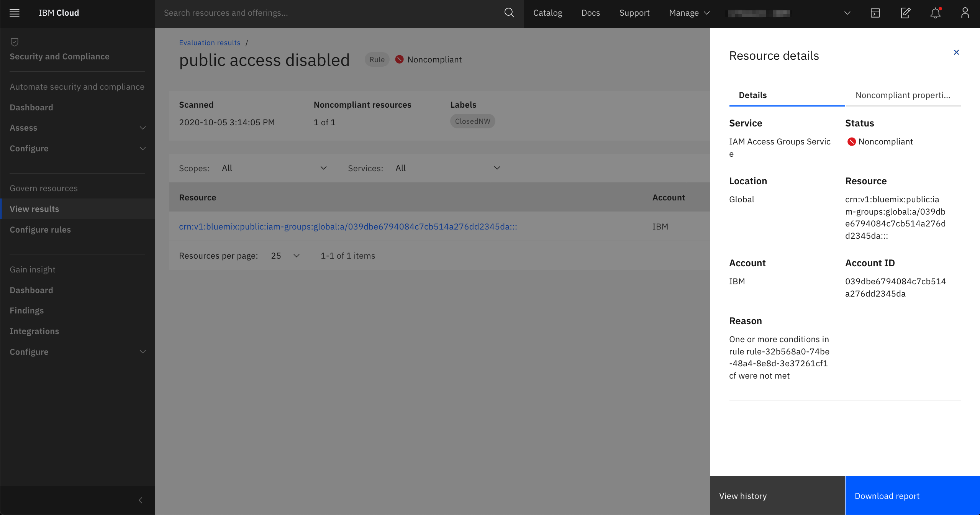The width and height of the screenshot is (980, 515).
Task: Click in the search resources field
Action: pyautogui.click(x=329, y=13)
